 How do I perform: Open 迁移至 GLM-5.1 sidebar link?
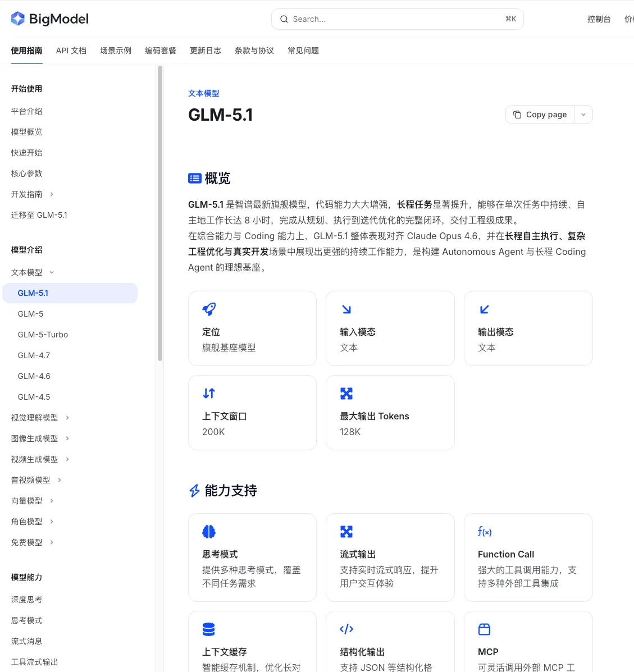click(39, 215)
